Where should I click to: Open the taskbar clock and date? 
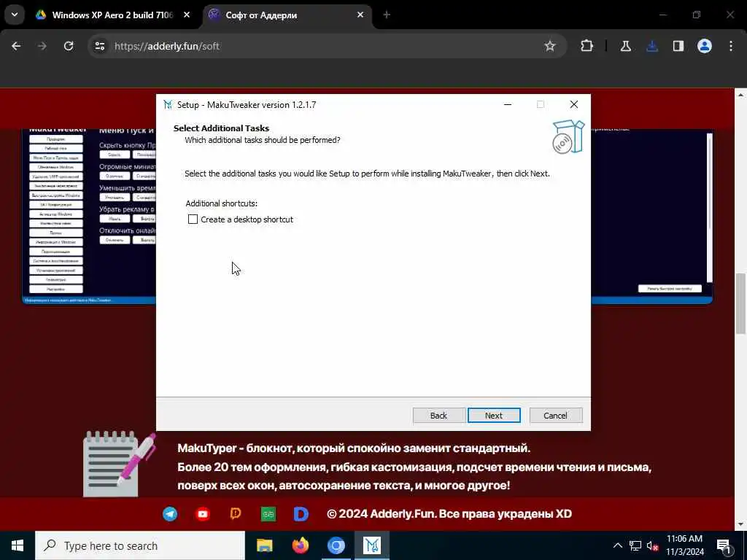click(x=684, y=545)
